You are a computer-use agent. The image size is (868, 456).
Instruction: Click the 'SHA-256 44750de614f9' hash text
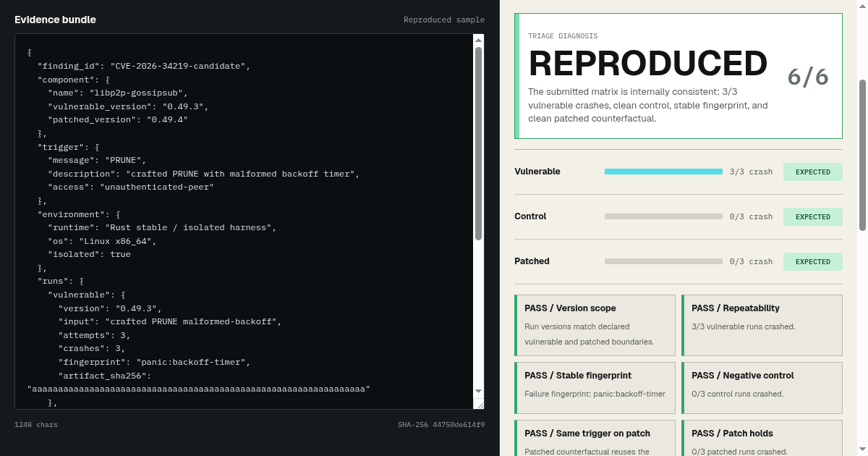click(x=441, y=425)
